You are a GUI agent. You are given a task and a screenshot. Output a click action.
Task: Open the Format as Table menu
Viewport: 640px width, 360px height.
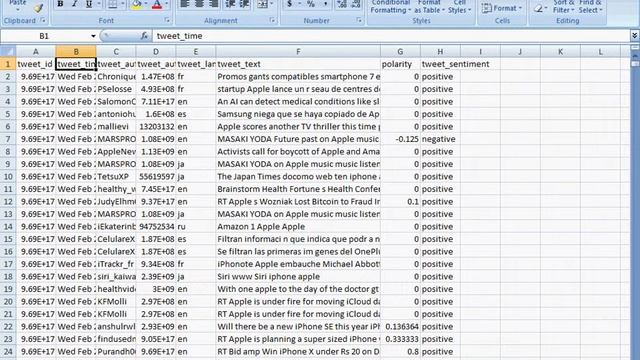click(429, 7)
